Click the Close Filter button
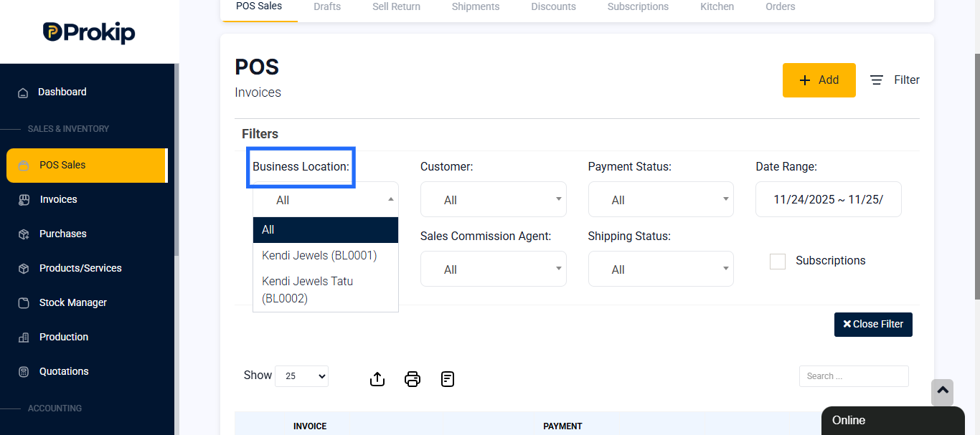 (x=873, y=324)
